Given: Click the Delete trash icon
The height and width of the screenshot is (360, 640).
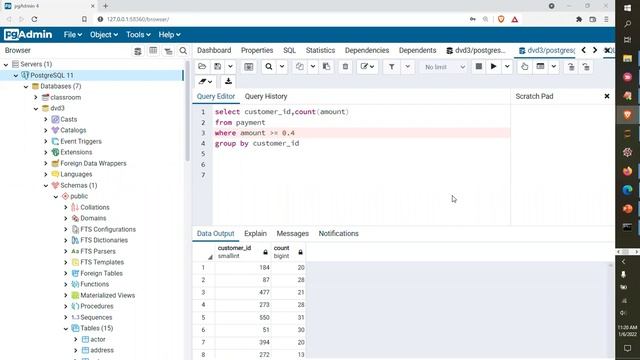Looking at the screenshot, I should (345, 67).
